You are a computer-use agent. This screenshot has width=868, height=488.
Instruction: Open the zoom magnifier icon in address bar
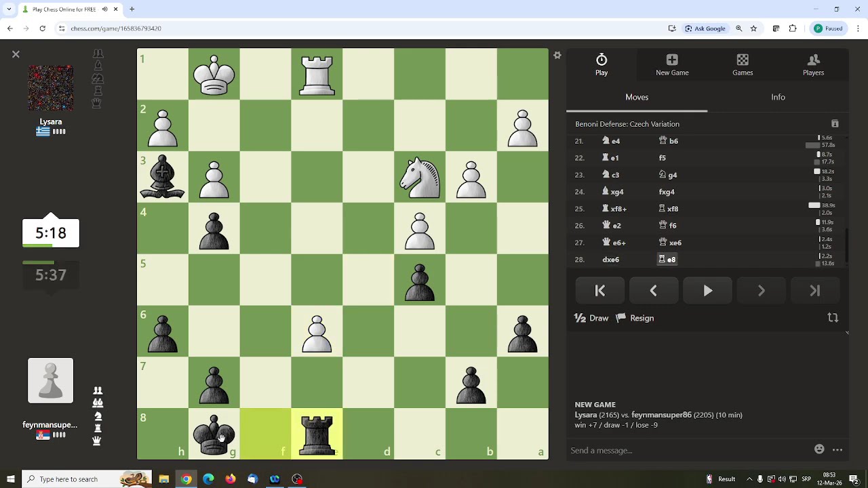pos(739,28)
